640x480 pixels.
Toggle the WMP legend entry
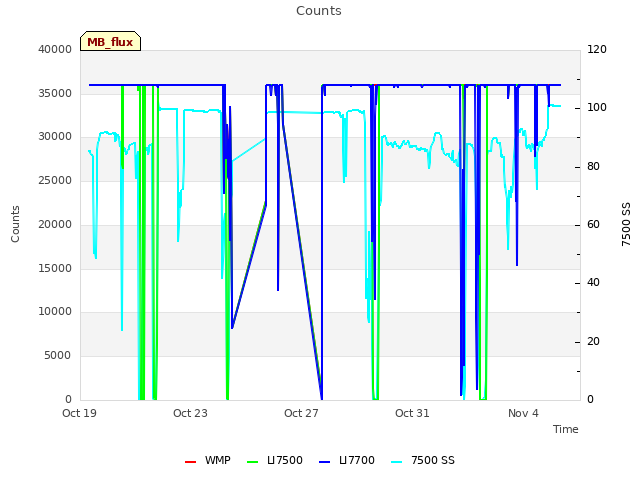pos(208,460)
